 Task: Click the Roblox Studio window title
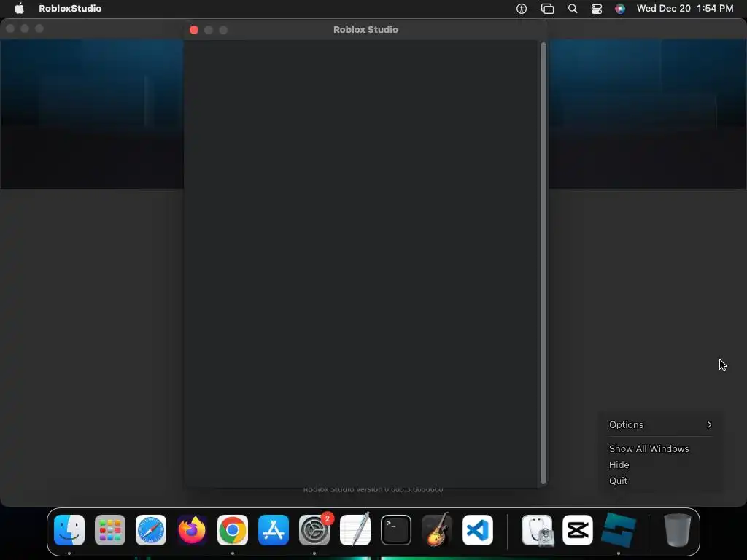(x=366, y=29)
